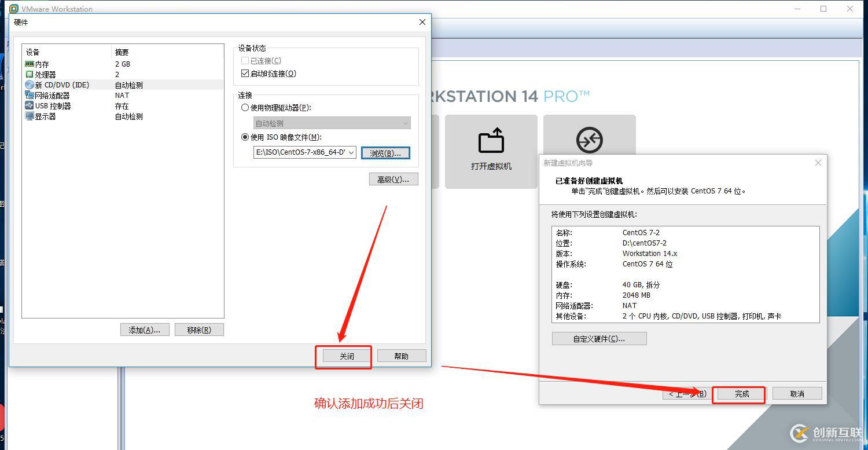868x450 pixels.
Task: Select the memory (内存) device icon
Action: point(30,64)
